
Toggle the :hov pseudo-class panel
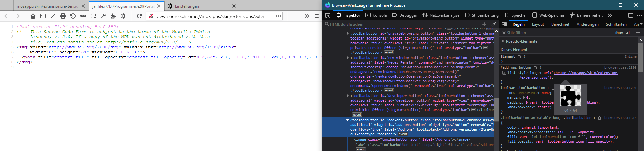point(619,33)
